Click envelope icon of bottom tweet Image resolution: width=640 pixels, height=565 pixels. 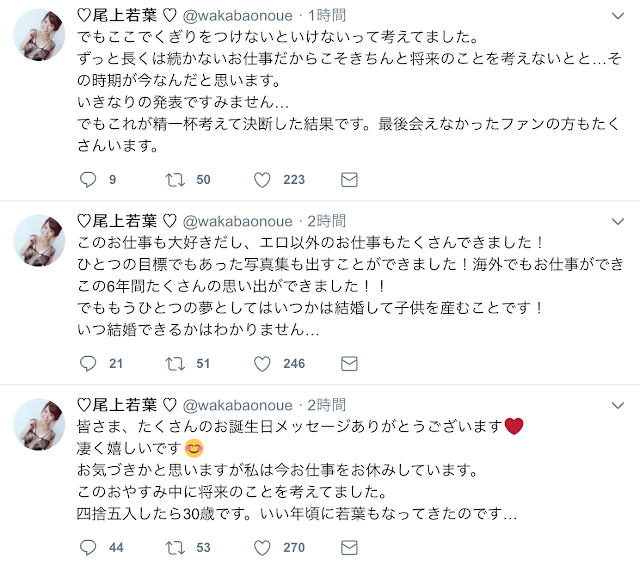click(349, 547)
